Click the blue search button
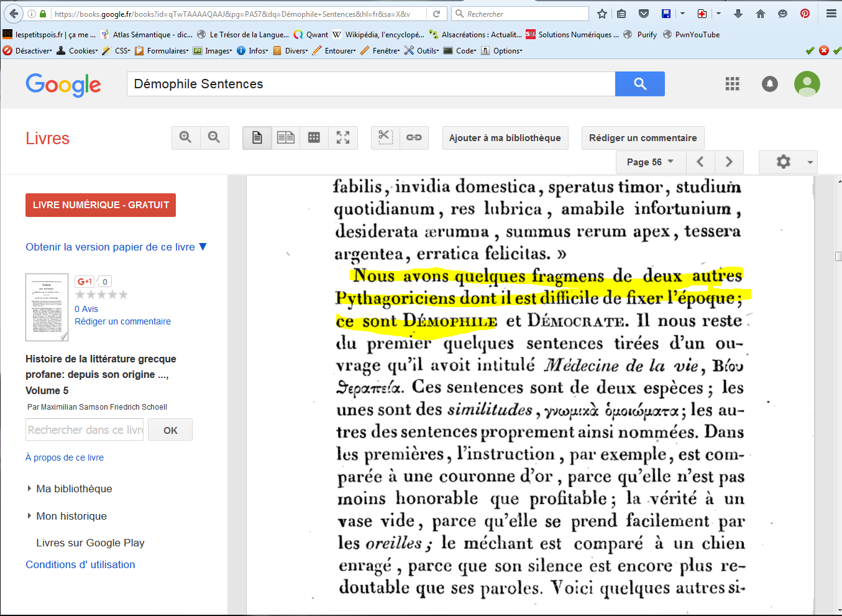Screen dimensions: 842x616 coord(639,84)
